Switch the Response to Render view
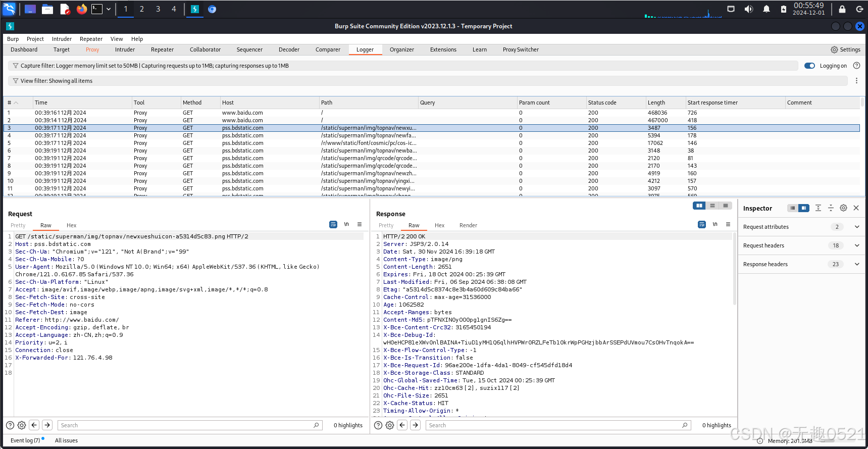The width and height of the screenshot is (868, 449). coord(468,225)
